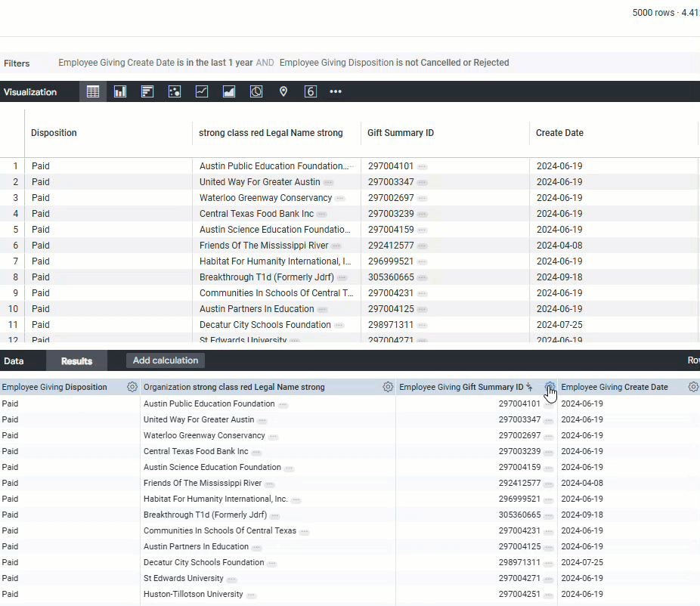The image size is (700, 606).
Task: Select the Line chart visualization icon
Action: click(x=202, y=92)
